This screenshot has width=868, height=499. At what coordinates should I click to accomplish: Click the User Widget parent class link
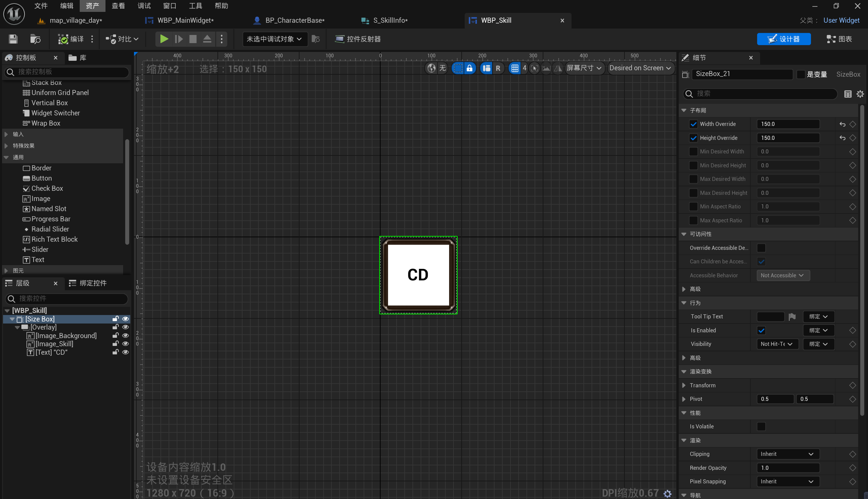[841, 21]
